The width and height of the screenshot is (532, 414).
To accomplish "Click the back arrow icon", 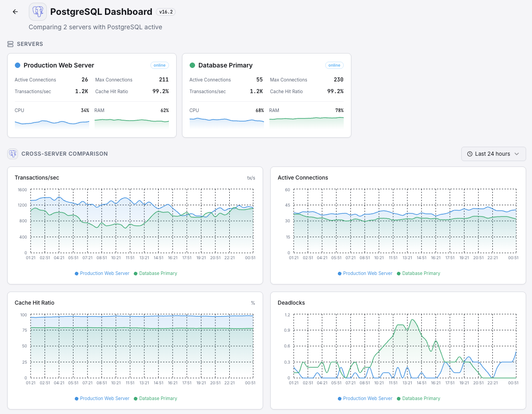I will coord(15,11).
